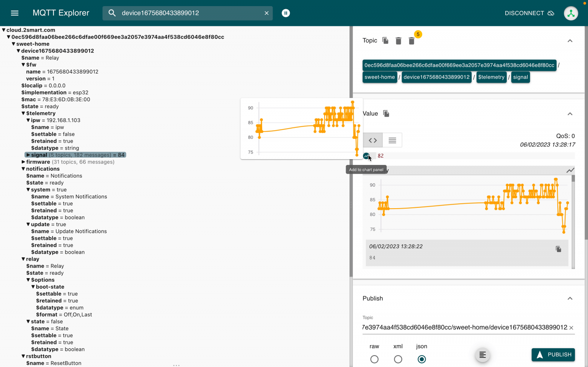Open the user account avatar menu
This screenshot has height=367, width=588.
pos(571,13)
